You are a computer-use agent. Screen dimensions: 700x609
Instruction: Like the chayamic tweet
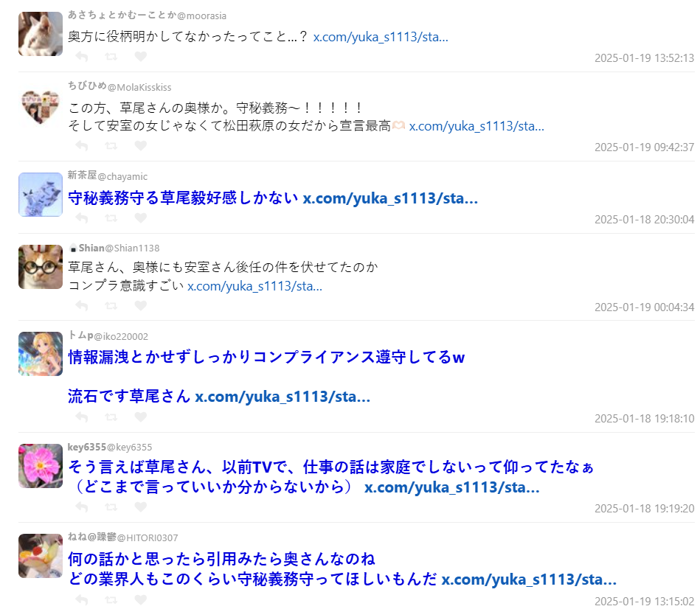pyautogui.click(x=141, y=218)
